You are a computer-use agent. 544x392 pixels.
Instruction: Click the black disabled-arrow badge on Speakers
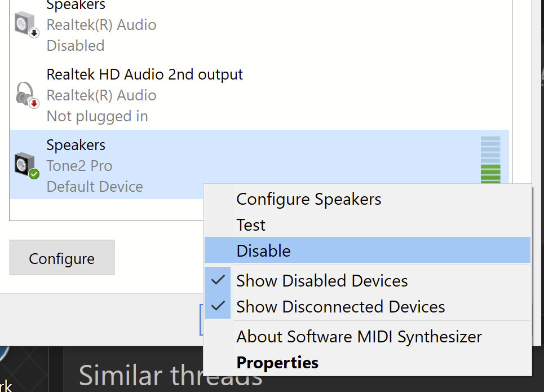(34, 33)
